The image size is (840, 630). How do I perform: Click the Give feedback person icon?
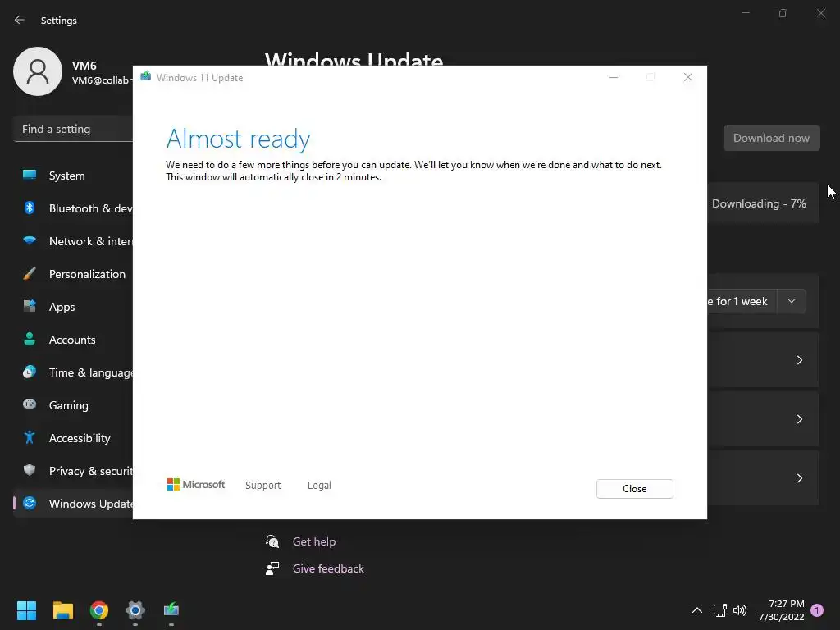[272, 568]
